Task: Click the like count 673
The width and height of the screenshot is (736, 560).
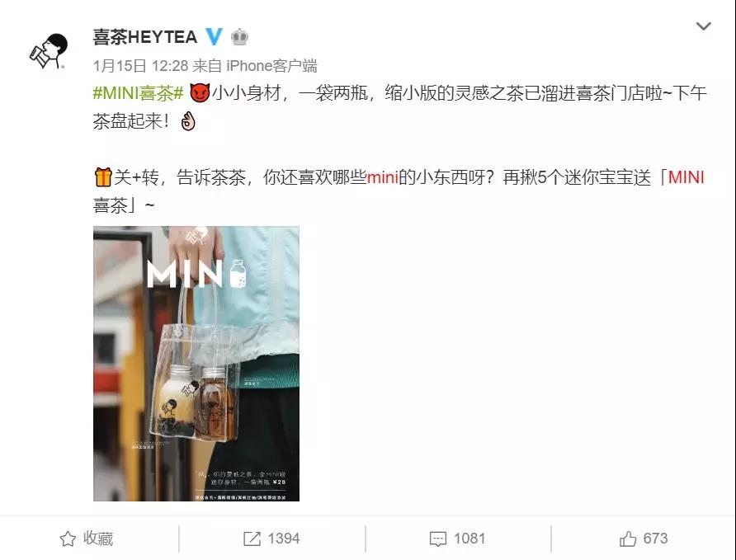Action: coord(655,539)
